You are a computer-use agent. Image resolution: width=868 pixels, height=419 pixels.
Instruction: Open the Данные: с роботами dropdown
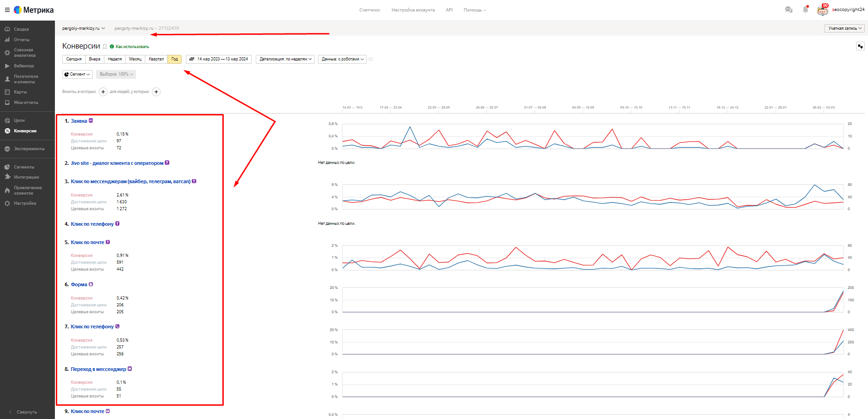point(342,59)
